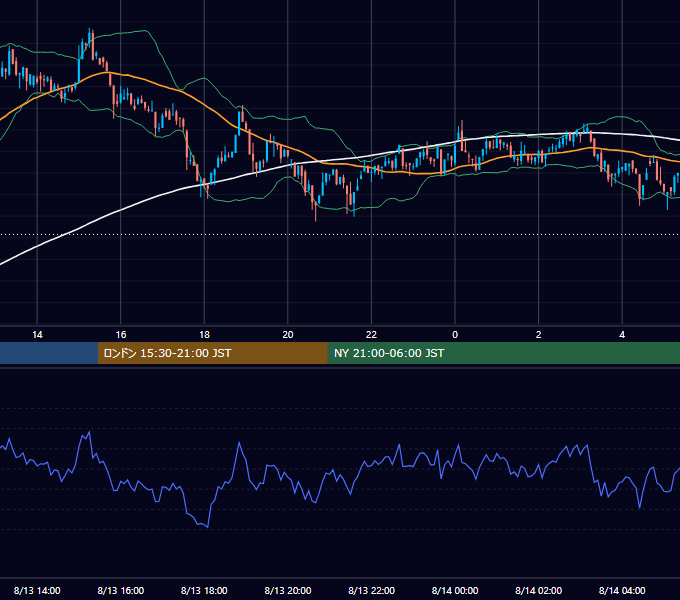Click hour label 4 on the chart axis
This screenshot has height=600, width=680.
click(622, 335)
